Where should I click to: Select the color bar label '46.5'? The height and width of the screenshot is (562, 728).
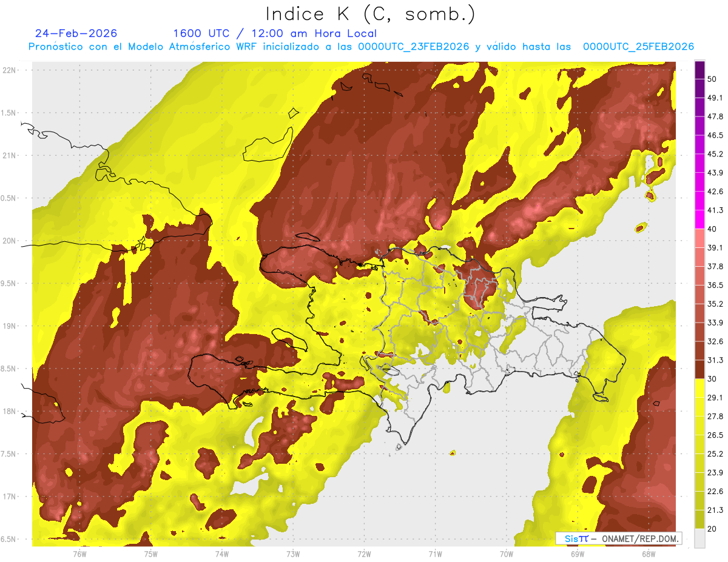click(x=715, y=135)
